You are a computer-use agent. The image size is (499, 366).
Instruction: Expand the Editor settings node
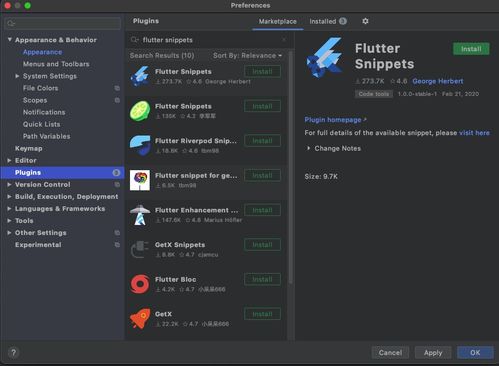click(9, 160)
